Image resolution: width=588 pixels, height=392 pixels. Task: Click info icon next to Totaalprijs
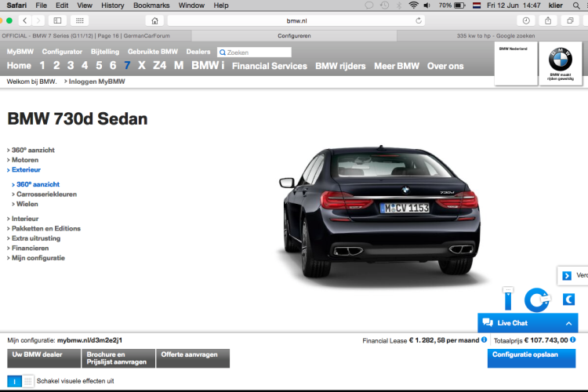pyautogui.click(x=572, y=339)
